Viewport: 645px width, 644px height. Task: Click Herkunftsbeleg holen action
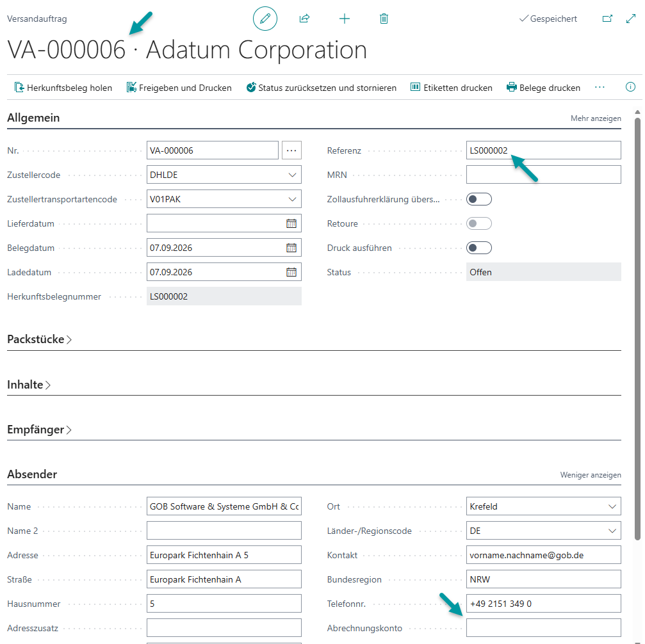(x=63, y=88)
